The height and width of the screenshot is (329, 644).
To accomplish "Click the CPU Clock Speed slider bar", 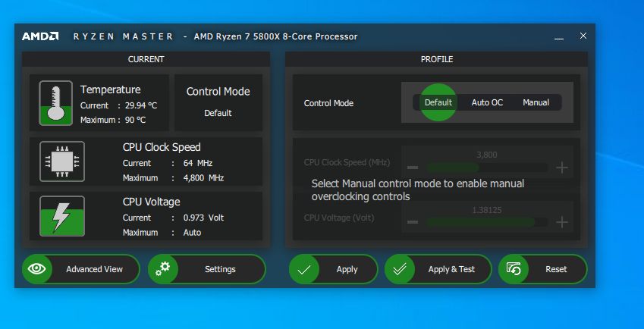I will (487, 168).
